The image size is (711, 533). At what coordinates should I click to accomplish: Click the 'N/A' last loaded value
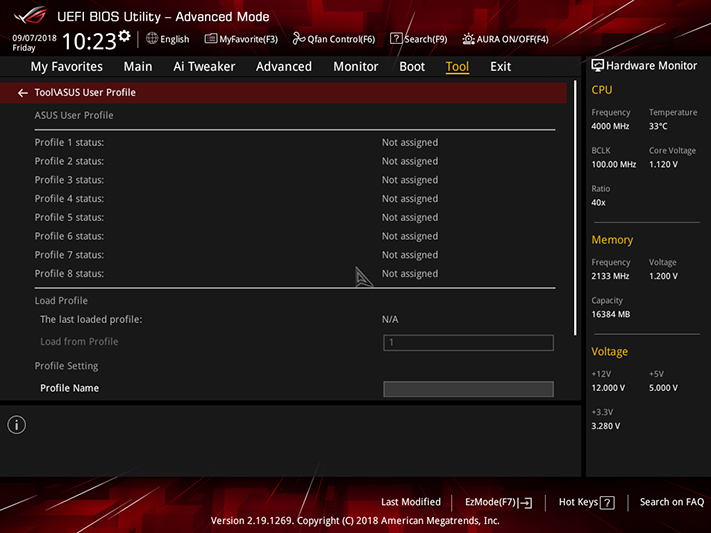click(x=390, y=319)
